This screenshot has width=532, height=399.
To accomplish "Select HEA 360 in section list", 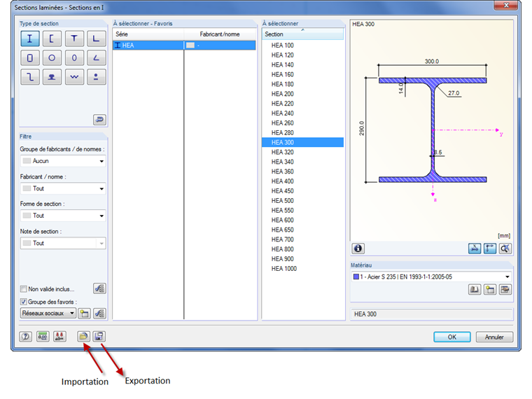I will [x=302, y=171].
